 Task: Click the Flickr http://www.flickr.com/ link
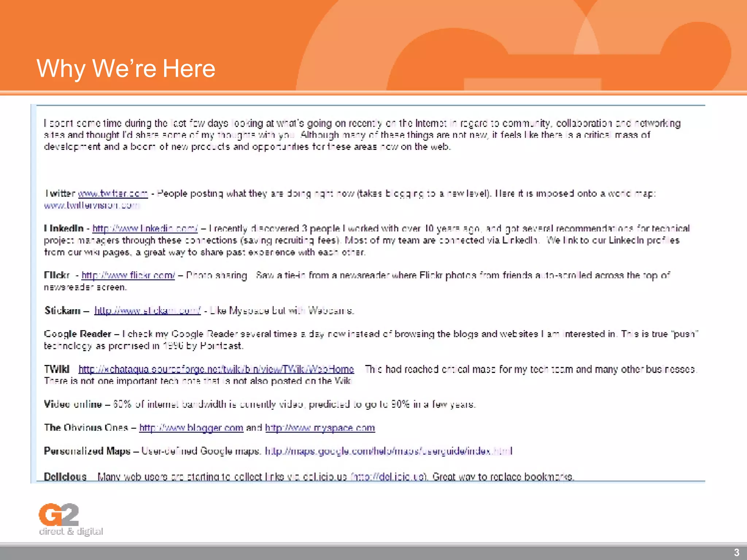(128, 275)
